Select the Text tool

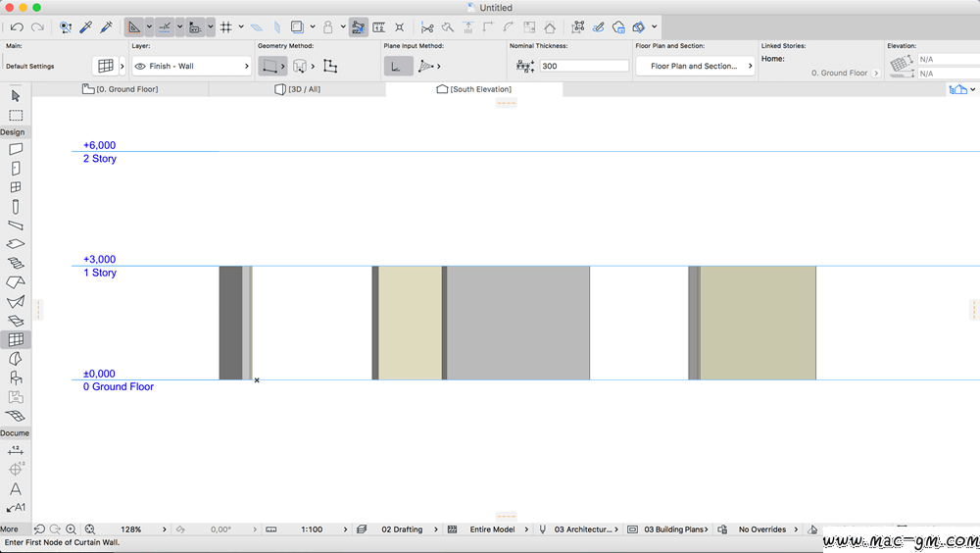[x=16, y=488]
